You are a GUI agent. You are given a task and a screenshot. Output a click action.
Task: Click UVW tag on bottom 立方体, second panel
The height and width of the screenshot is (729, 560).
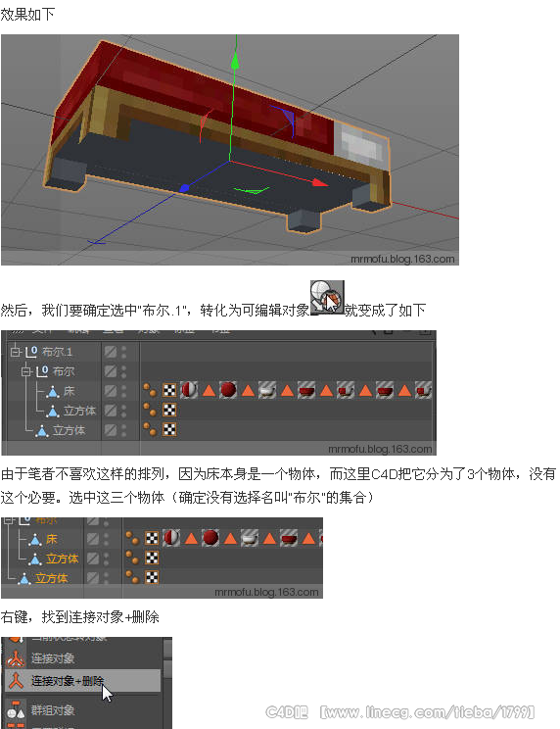tap(152, 577)
